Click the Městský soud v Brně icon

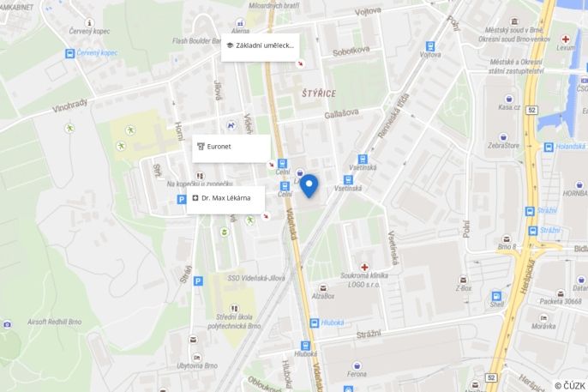(x=514, y=21)
